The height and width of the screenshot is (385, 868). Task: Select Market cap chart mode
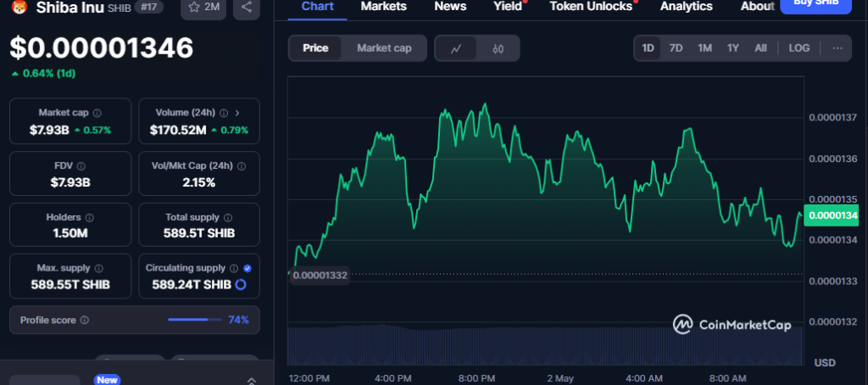(x=384, y=48)
